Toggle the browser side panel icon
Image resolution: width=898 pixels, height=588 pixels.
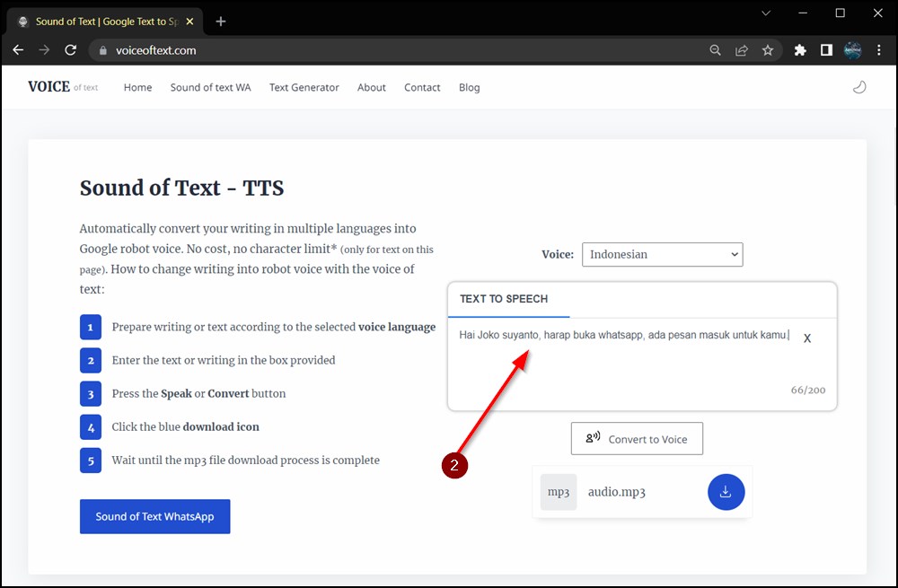[x=826, y=50]
